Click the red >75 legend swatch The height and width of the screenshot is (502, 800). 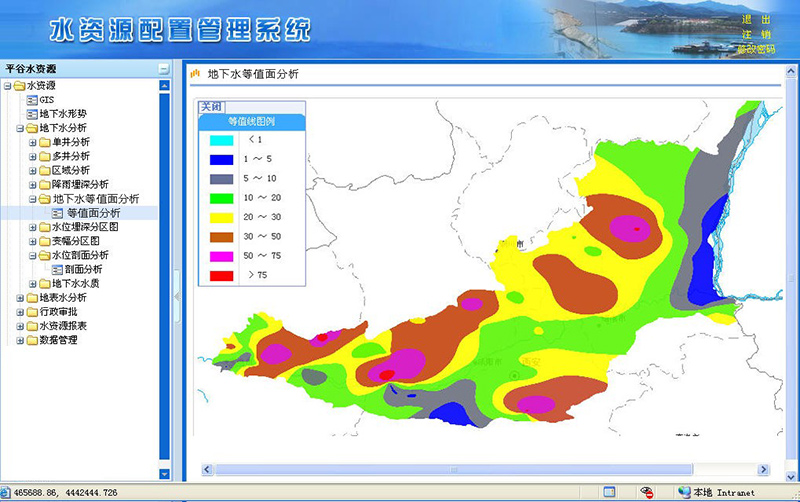click(222, 274)
